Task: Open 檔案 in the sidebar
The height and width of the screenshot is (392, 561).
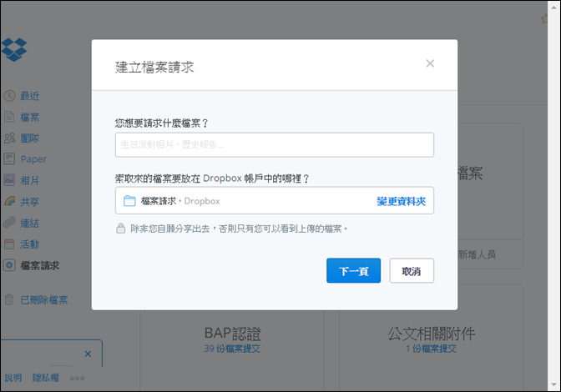Action: click(x=30, y=117)
